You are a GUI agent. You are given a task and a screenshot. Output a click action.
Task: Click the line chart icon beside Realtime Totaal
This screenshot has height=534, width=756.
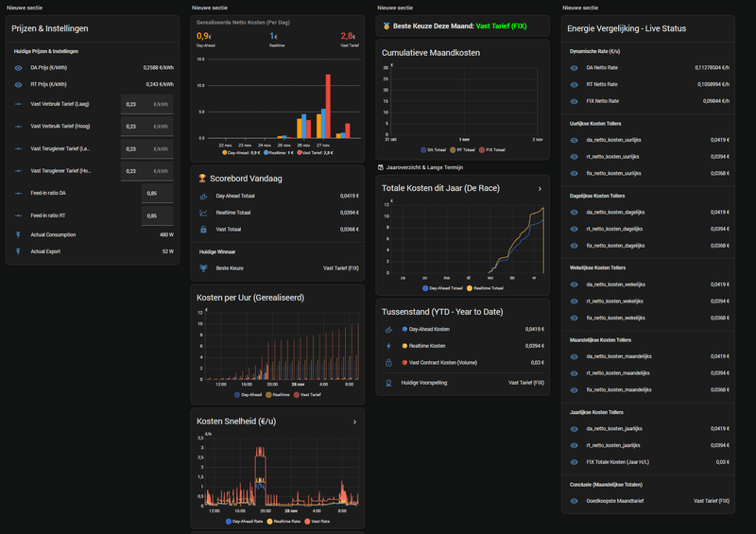pyautogui.click(x=203, y=213)
